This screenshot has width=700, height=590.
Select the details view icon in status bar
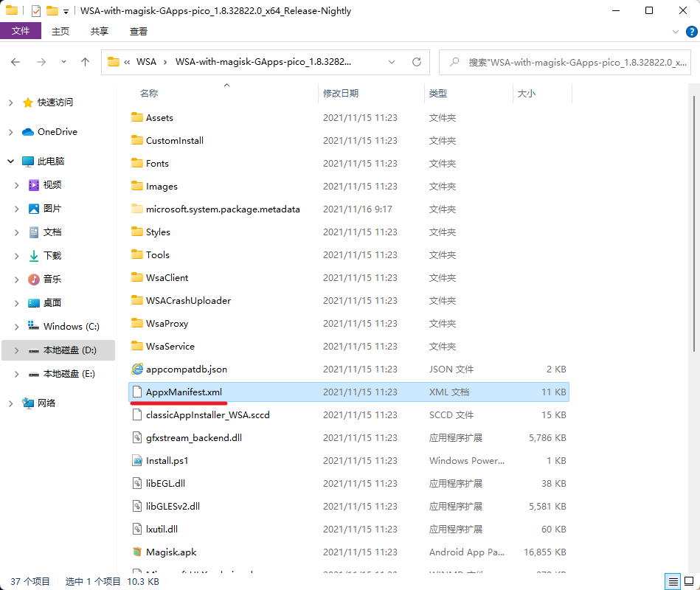[672, 581]
